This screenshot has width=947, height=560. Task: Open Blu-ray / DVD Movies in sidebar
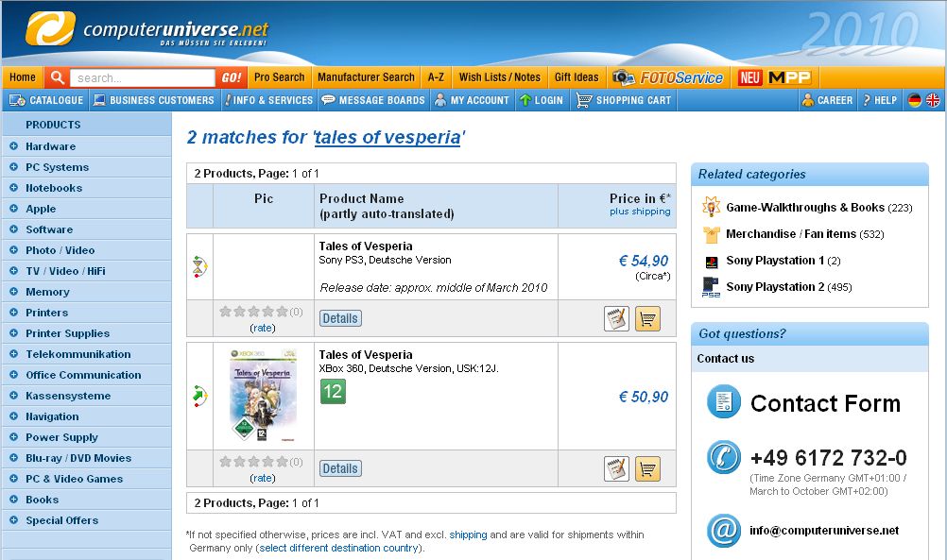78,458
